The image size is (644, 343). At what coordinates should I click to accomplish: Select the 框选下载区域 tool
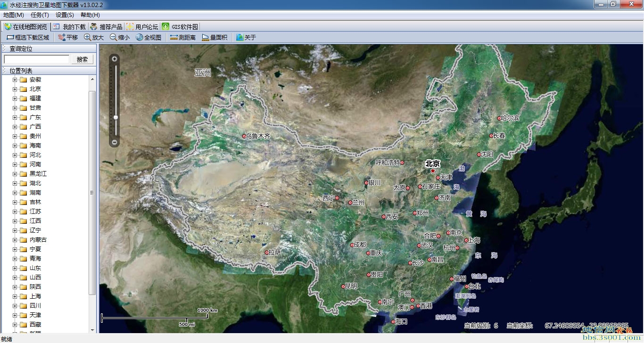click(x=28, y=37)
